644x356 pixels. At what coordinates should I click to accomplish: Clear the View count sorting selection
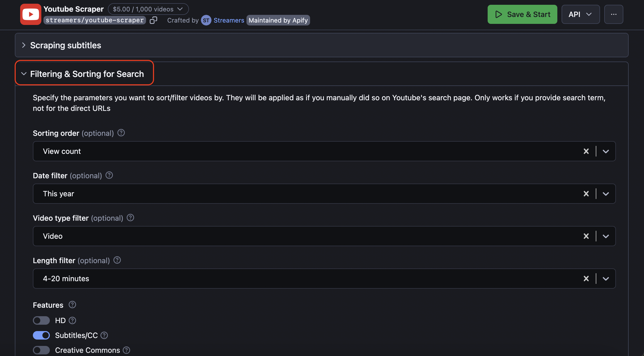(x=586, y=151)
